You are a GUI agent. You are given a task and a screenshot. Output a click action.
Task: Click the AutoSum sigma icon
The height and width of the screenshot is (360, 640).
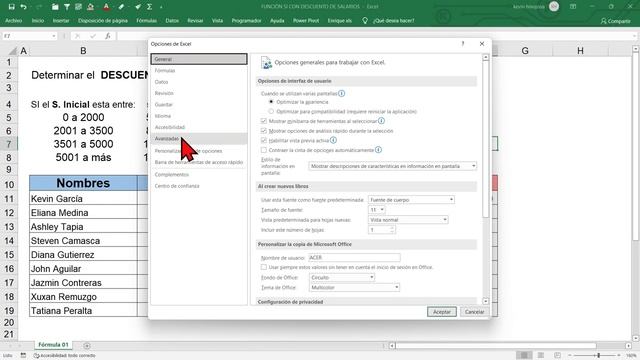tap(149, 7)
